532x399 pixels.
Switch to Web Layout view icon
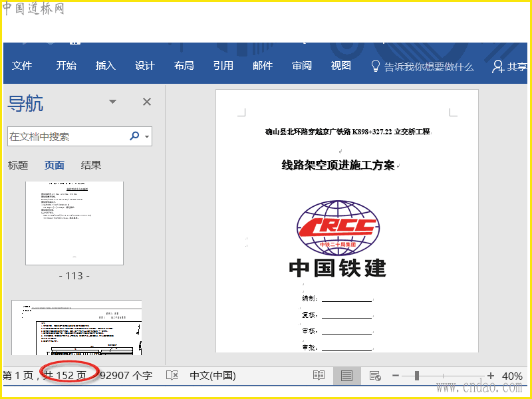point(375,376)
